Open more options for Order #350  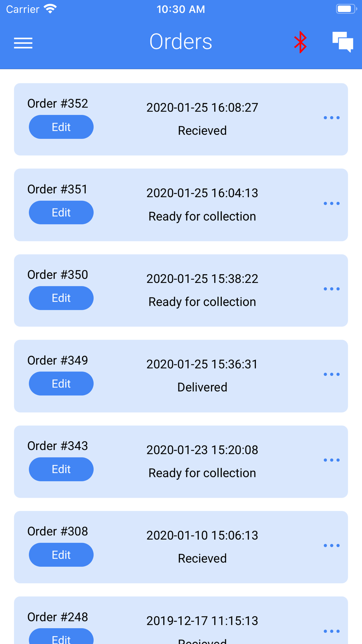coord(332,289)
